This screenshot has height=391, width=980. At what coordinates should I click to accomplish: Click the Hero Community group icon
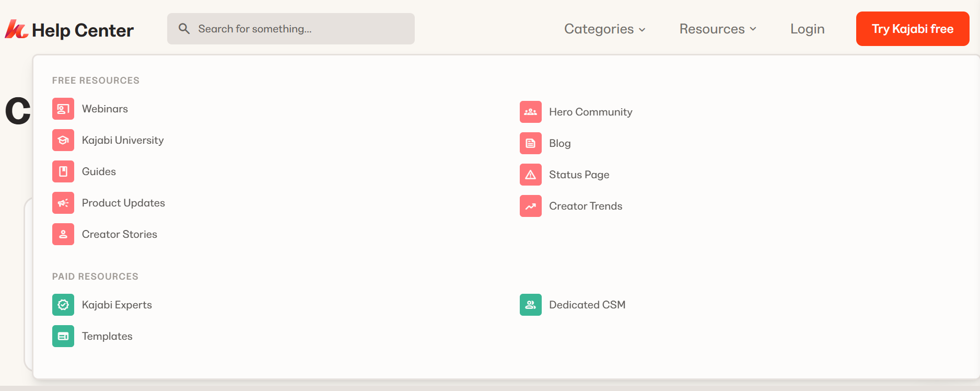531,112
